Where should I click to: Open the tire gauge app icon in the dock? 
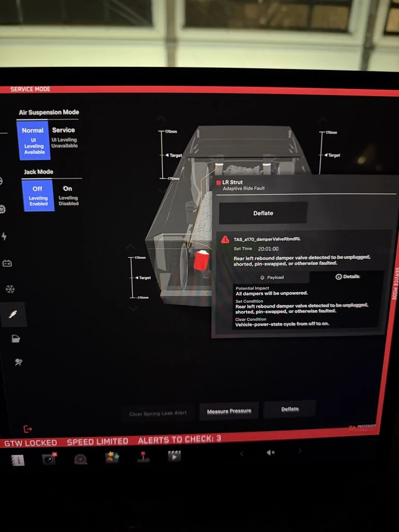coord(81,459)
